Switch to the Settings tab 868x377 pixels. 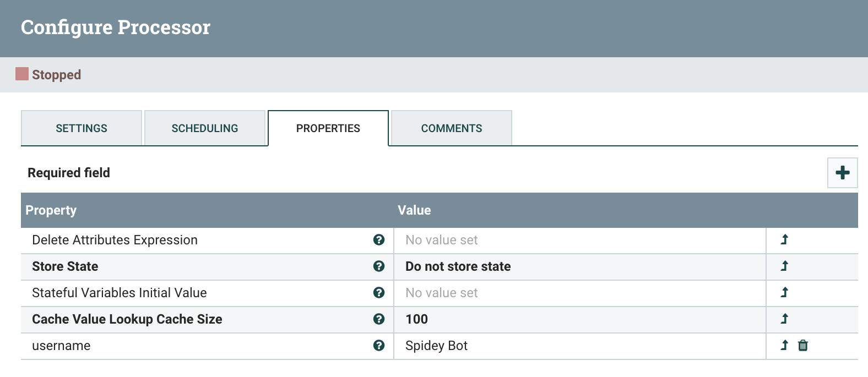[x=82, y=128]
